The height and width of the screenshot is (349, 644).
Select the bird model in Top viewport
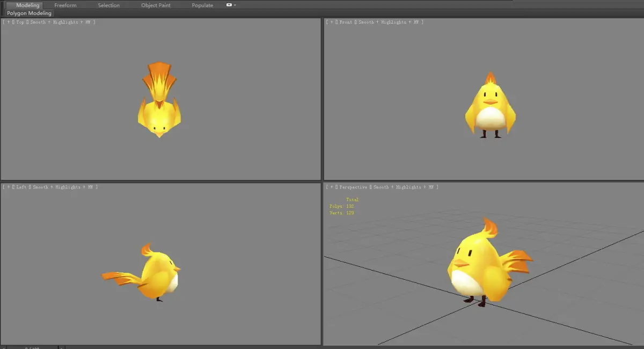[x=158, y=110]
